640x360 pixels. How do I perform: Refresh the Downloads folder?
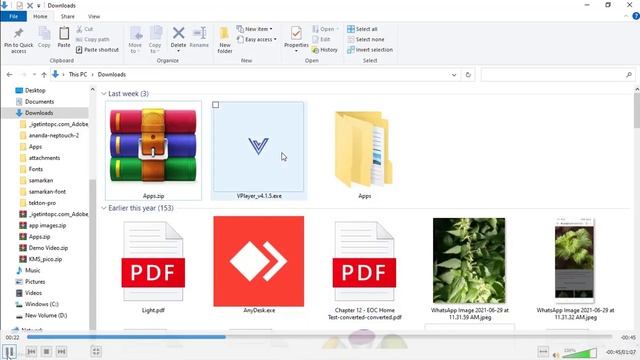click(x=468, y=75)
